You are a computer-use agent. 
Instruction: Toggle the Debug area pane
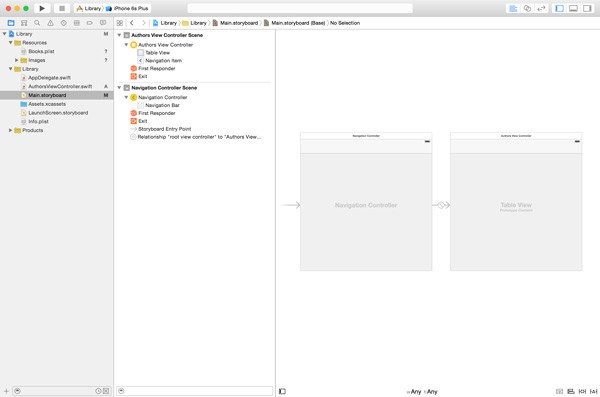tap(573, 8)
